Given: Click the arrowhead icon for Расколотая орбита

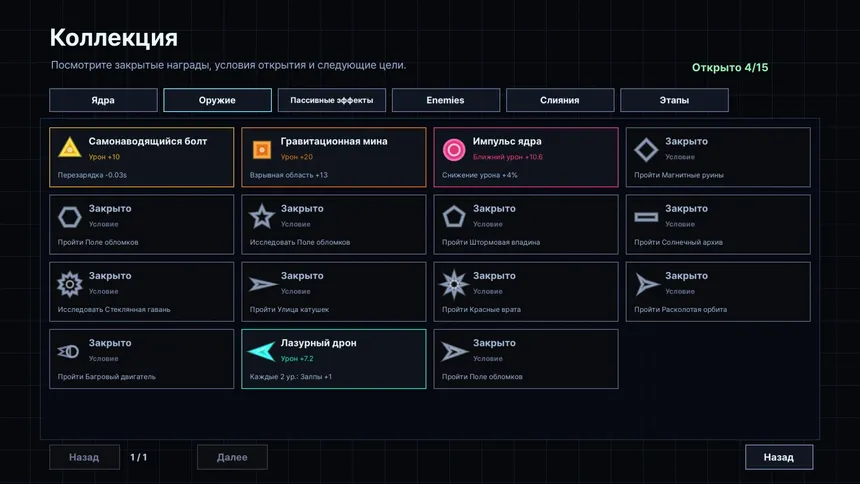Looking at the screenshot, I should [647, 284].
